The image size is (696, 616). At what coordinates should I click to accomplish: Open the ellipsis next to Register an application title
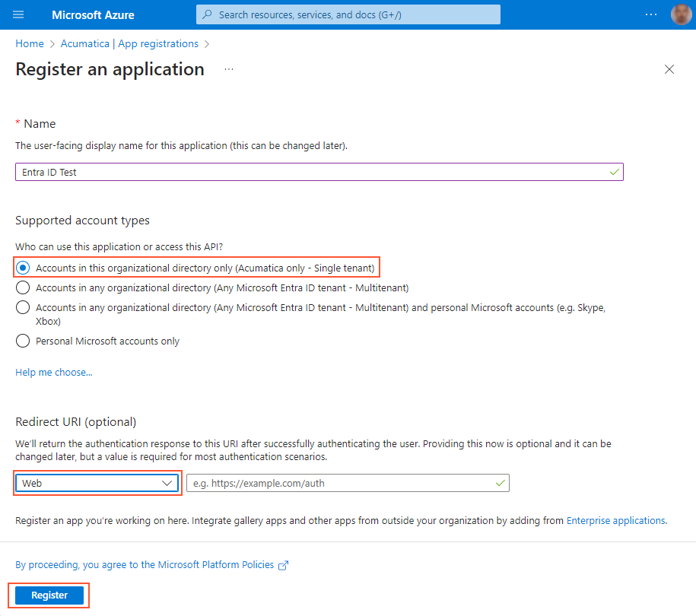pyautogui.click(x=228, y=69)
